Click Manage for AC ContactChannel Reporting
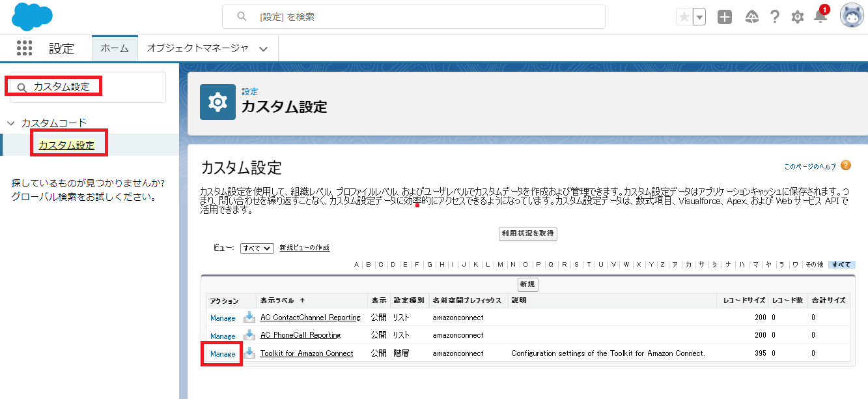This screenshot has height=399, width=868. [223, 318]
